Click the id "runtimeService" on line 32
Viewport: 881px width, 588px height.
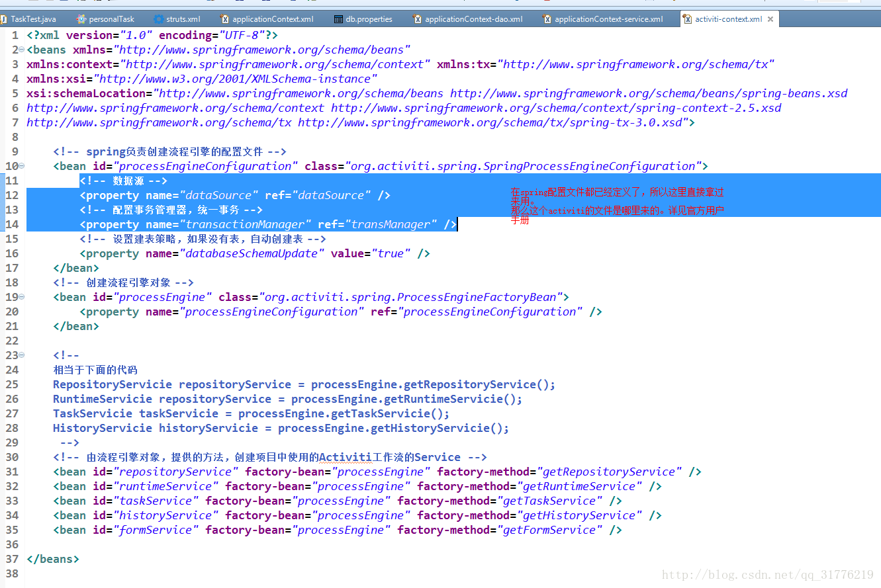coord(165,486)
